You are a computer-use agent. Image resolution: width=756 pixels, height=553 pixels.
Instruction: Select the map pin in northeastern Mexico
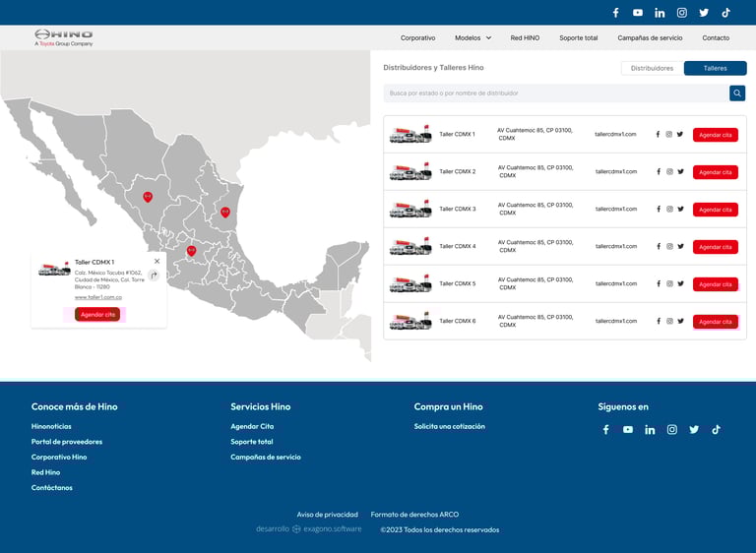(225, 213)
